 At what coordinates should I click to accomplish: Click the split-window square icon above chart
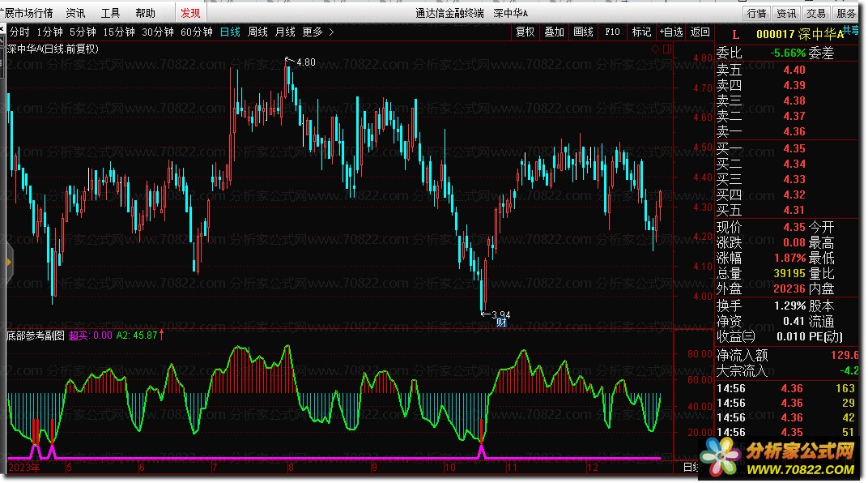[667, 49]
